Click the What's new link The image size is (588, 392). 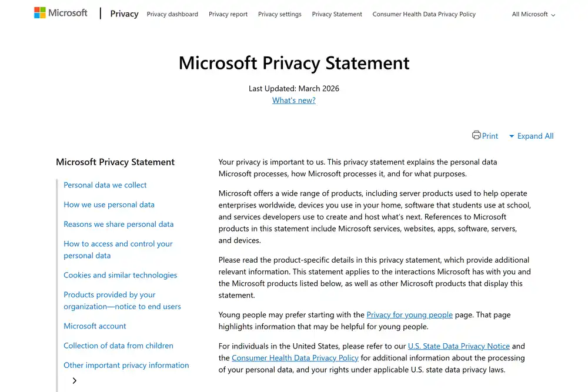(x=293, y=100)
